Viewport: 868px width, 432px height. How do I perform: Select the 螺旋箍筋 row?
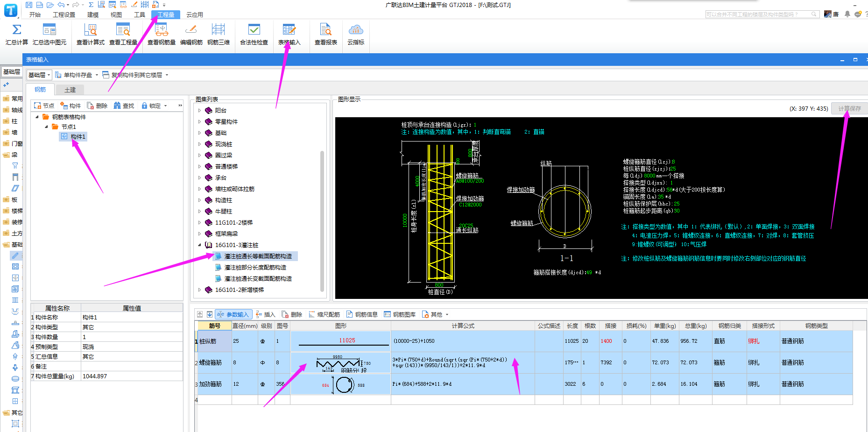tap(523, 363)
